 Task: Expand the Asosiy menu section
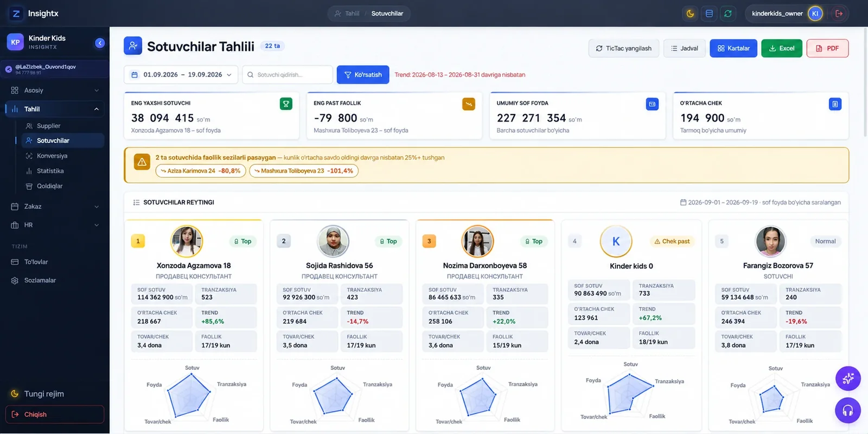pyautogui.click(x=55, y=90)
